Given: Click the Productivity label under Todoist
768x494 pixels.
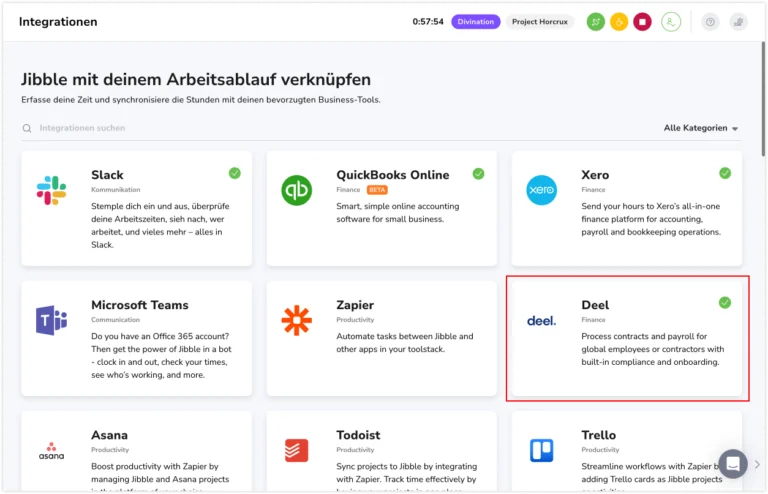Looking at the screenshot, I should 355,450.
